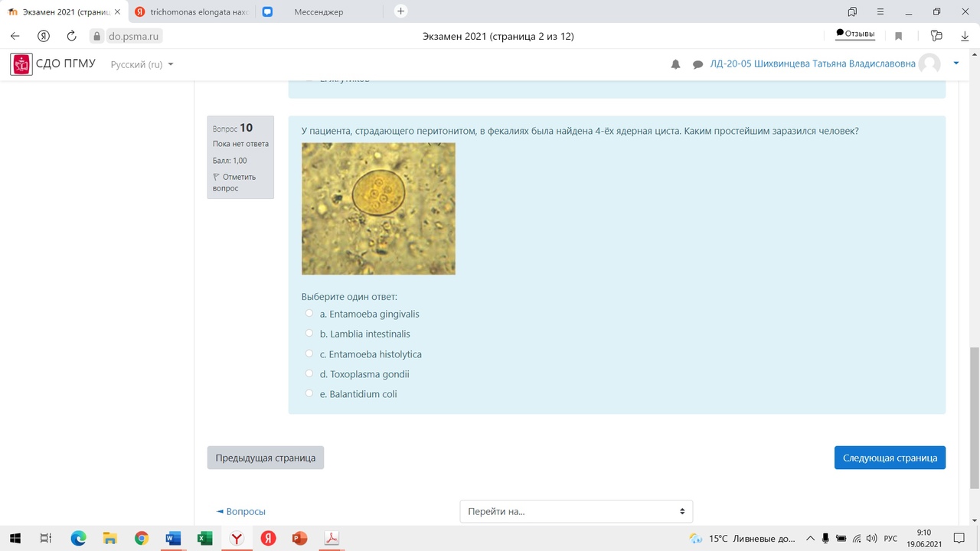The height and width of the screenshot is (551, 980).
Task: Open Yandex Browser from the taskbar
Action: click(x=237, y=538)
